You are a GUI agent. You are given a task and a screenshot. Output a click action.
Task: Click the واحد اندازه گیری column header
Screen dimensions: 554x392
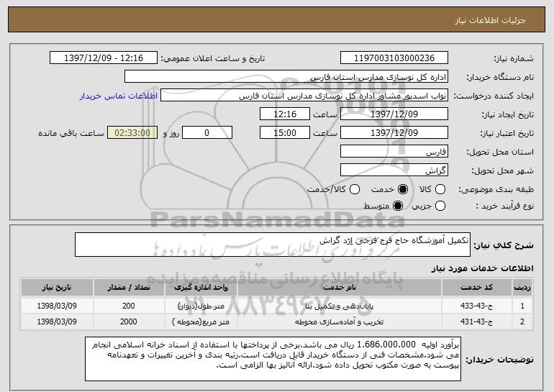tap(201, 288)
